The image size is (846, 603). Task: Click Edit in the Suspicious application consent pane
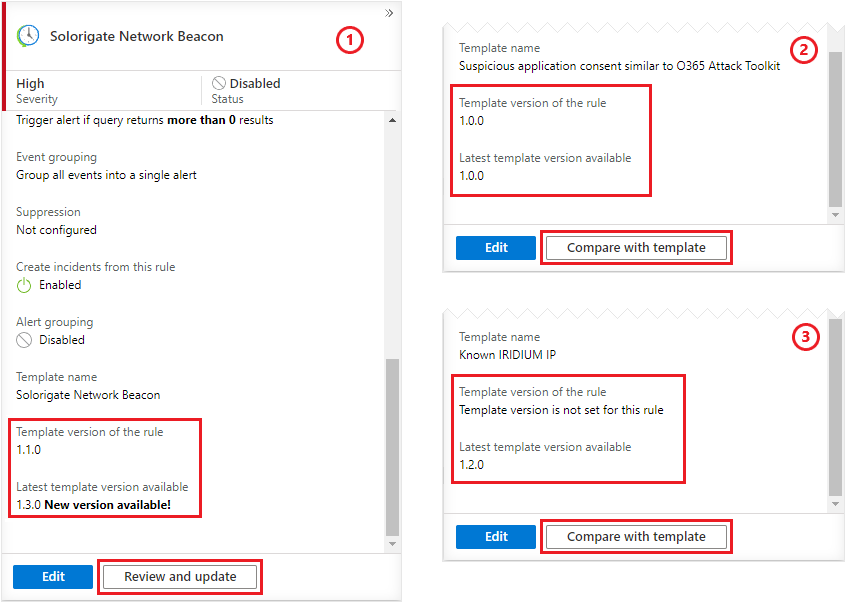pos(496,248)
